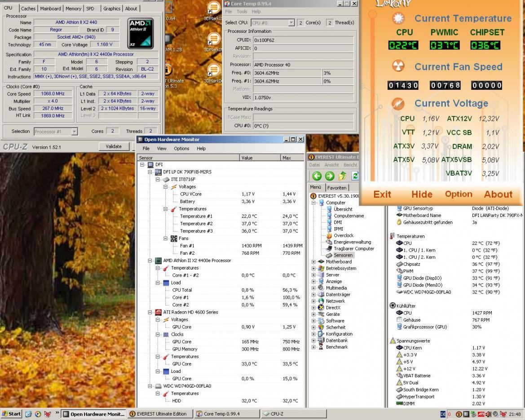525x420 pixels.
Task: Click the CPU-Z Validate button
Action: click(x=114, y=146)
